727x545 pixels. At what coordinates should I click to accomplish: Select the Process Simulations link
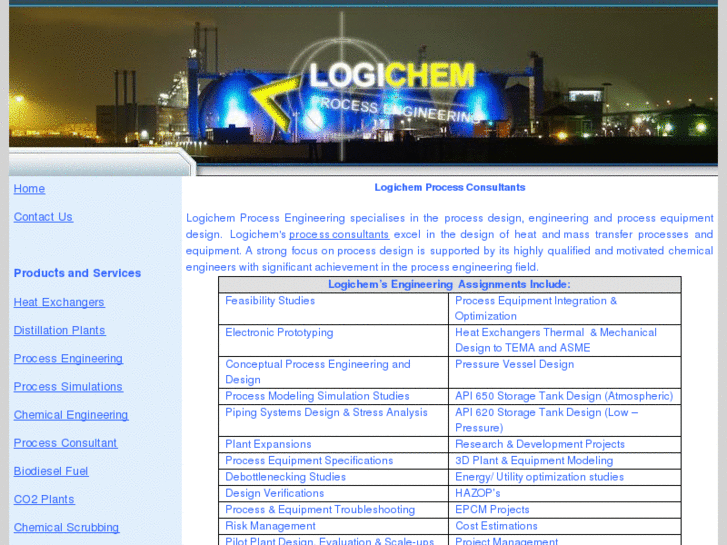coord(68,387)
